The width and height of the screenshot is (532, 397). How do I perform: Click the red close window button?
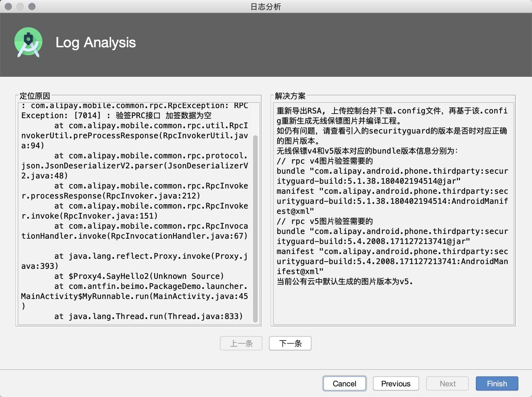(8, 6)
